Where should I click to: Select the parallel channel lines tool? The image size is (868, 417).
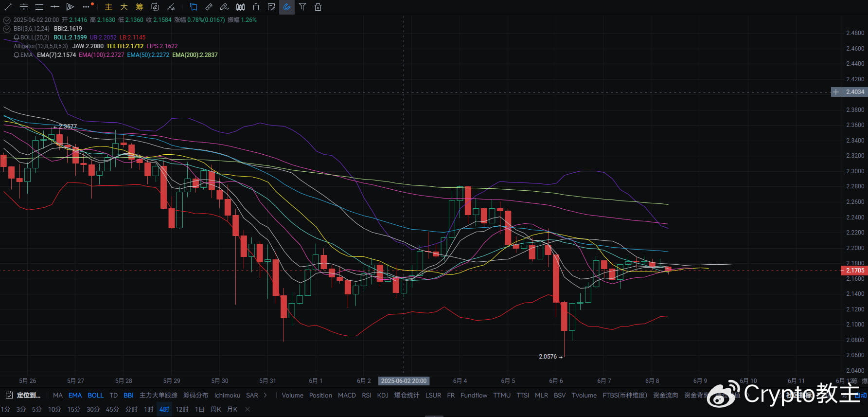tap(23, 7)
